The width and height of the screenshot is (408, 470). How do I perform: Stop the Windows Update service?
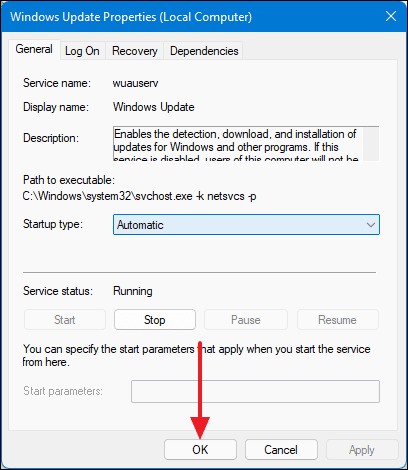155,320
